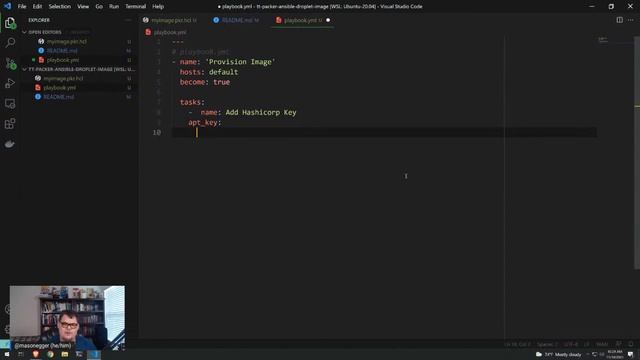Viewport: 640px width, 360px height.
Task: Switch to VS Code taskbar icon
Action: click(x=94, y=354)
